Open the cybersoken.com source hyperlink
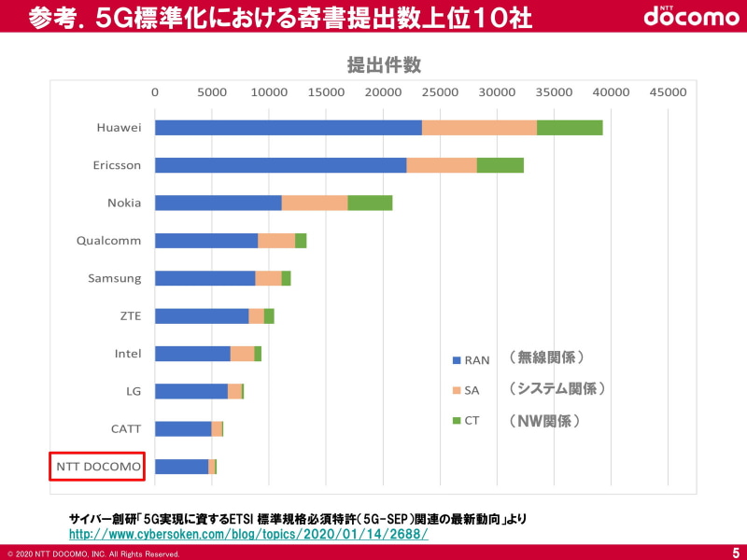 [x=248, y=534]
